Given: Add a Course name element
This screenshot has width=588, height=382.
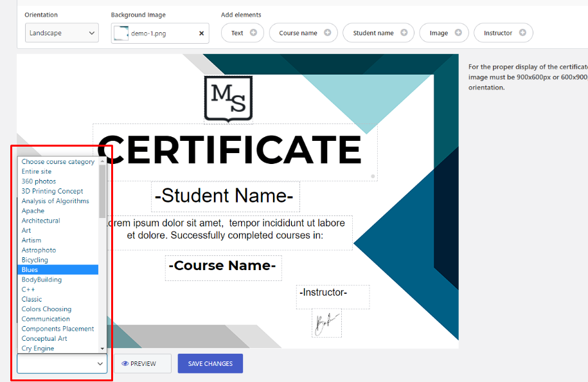Looking at the screenshot, I should coord(303,33).
